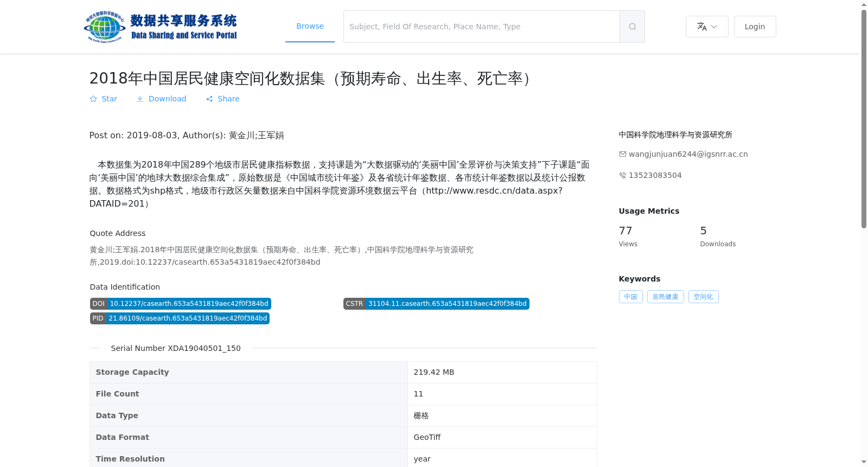Viewport: 868px width, 467px height.
Task: Click the GeoTiff data format value
Action: point(427,437)
